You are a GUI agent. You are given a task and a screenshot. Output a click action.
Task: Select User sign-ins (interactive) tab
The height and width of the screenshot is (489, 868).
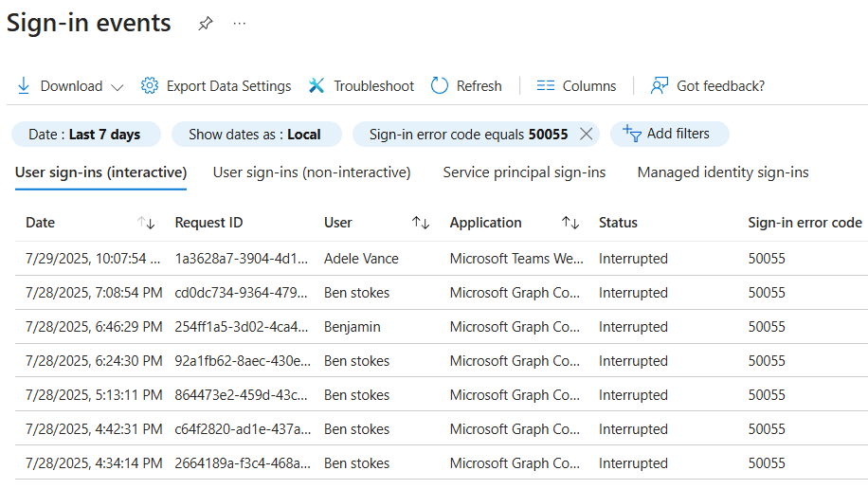(x=100, y=172)
